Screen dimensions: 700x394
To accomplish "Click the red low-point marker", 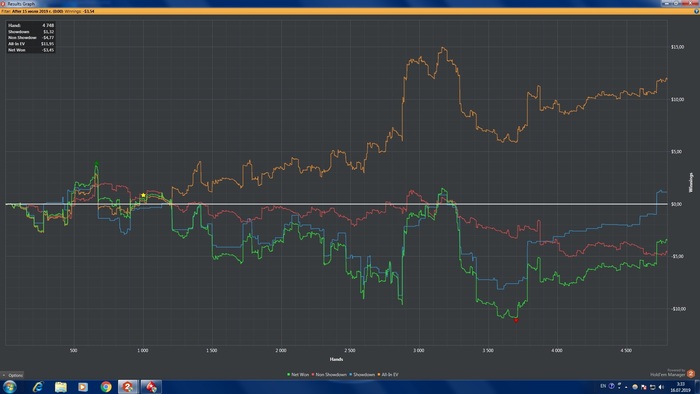I will pyautogui.click(x=516, y=320).
